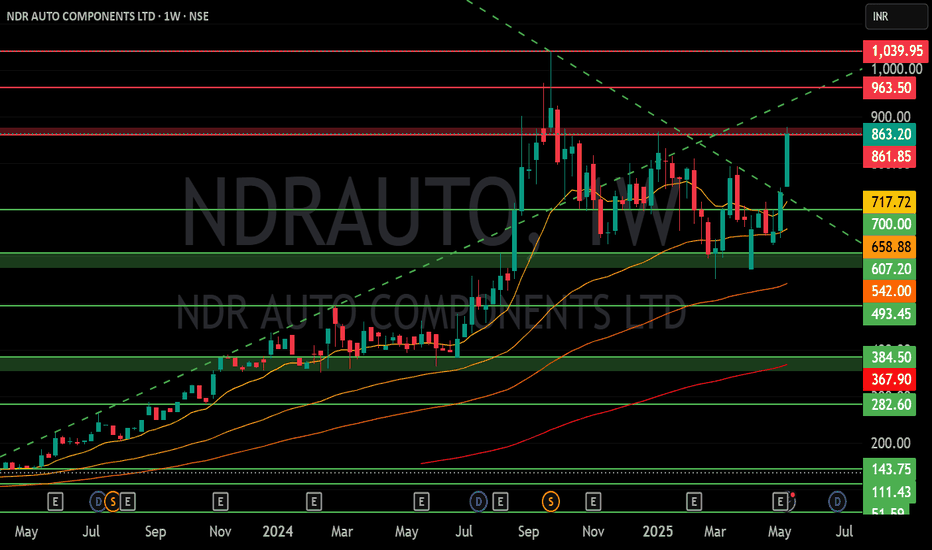
Task: Open the INR currency selector
Action: 896,17
